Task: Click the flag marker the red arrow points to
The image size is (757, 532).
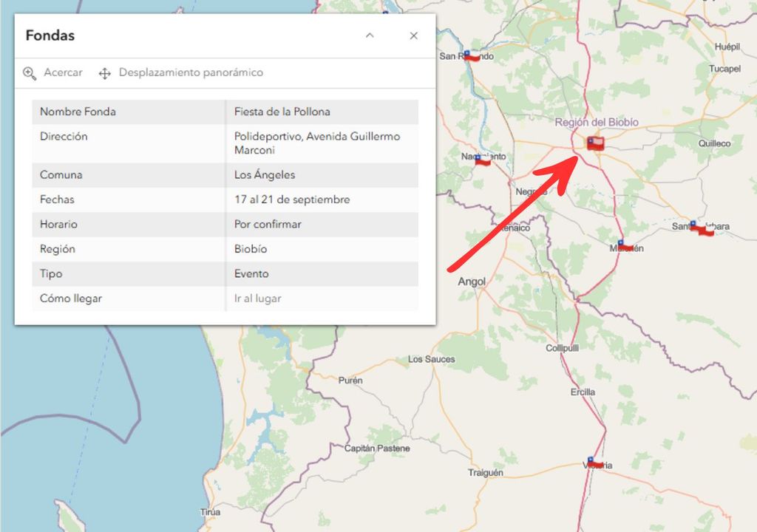Action: [595, 143]
